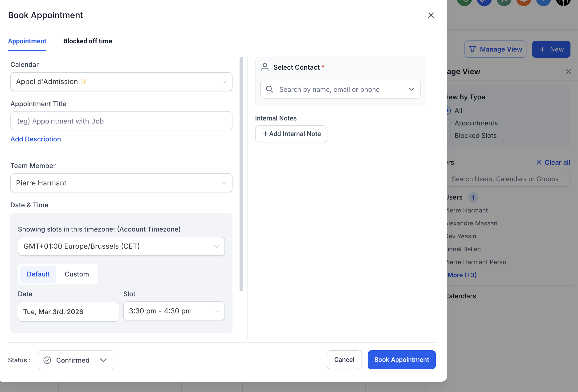
Task: Click the form scrollbar in the dialog
Action: click(241, 174)
